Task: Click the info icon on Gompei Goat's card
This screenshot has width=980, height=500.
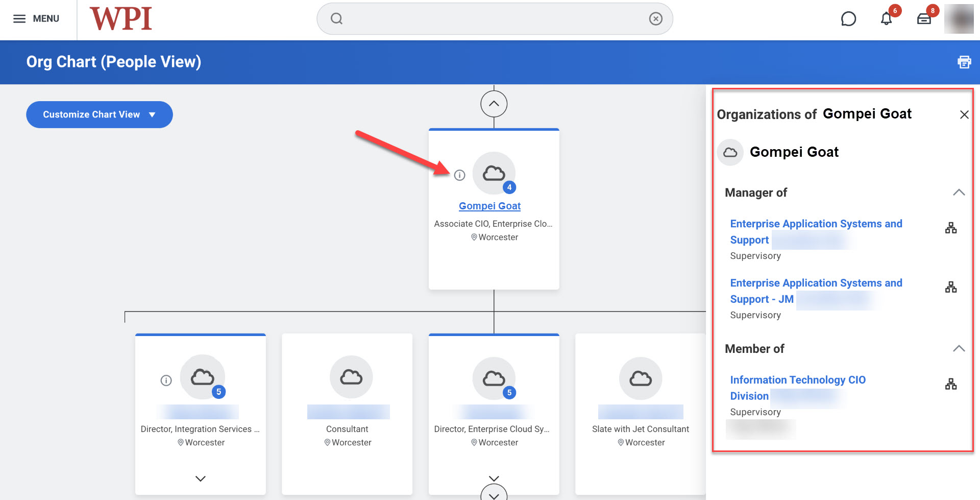Action: tap(460, 175)
